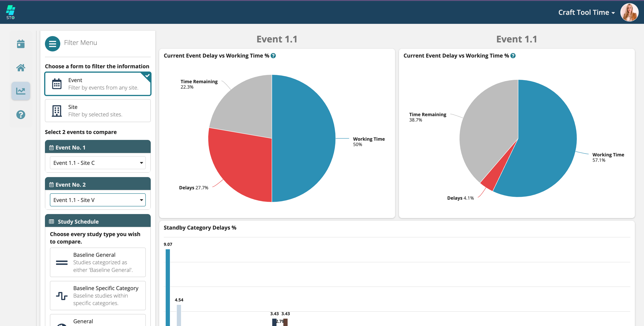The image size is (644, 326).
Task: Click the 'Delays 27.7%' label
Action: tap(194, 188)
